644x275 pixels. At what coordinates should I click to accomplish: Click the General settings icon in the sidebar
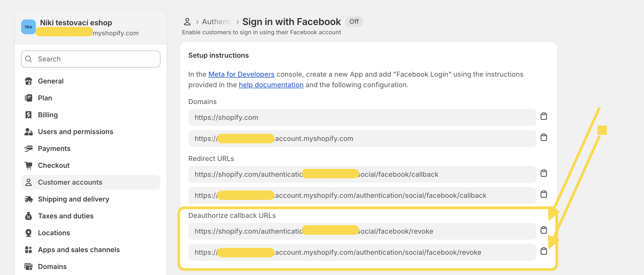[x=29, y=81]
